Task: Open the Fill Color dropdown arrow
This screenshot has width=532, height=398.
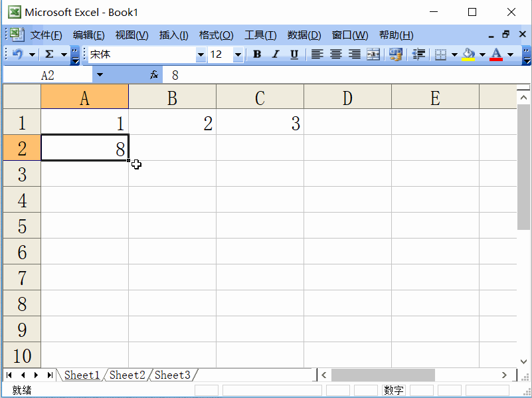Action: point(481,54)
